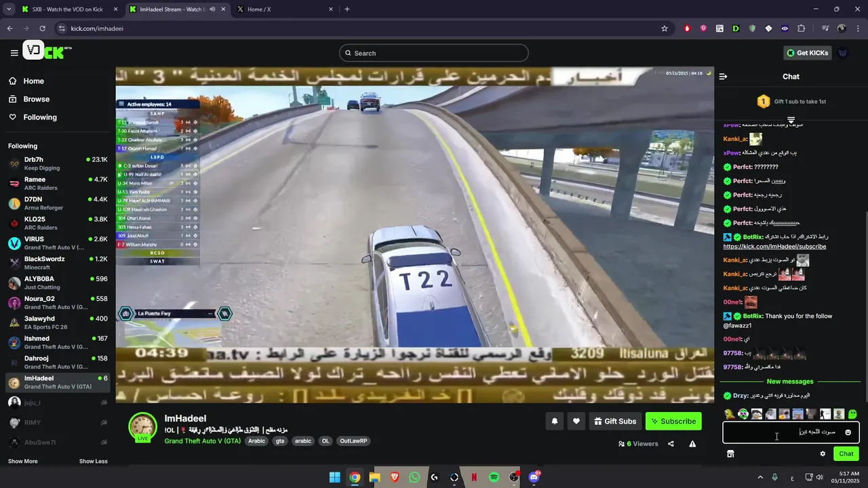Viewport: 868px width, 488px height.
Task: Mute the ImHadeel Stream tab audio
Action: pyautogui.click(x=212, y=9)
